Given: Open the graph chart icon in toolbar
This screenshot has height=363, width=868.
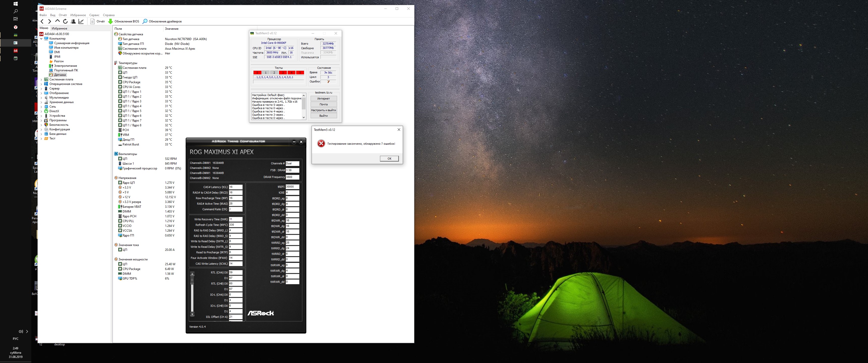Looking at the screenshot, I should click(x=81, y=21).
